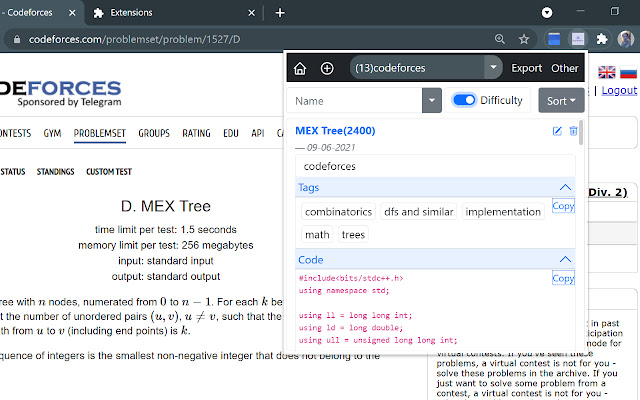Image resolution: width=640 pixels, height=400 pixels.
Task: Select the trees tag
Action: pos(353,235)
